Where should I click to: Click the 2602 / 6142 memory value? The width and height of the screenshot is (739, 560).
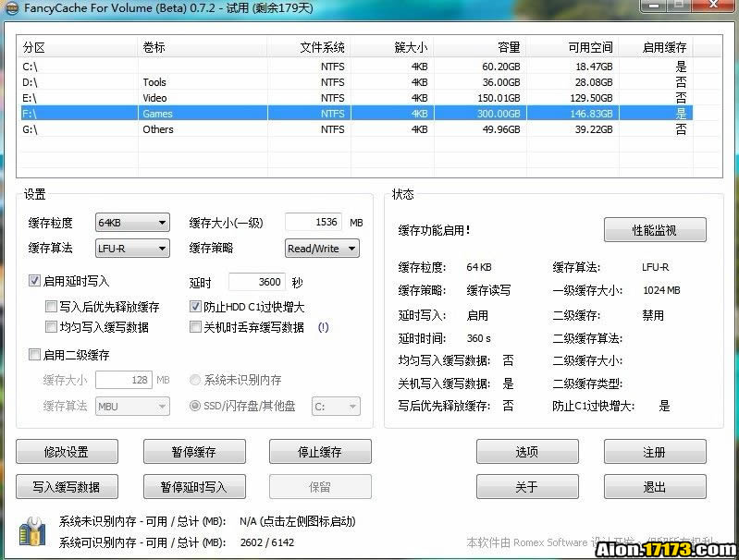point(267,542)
